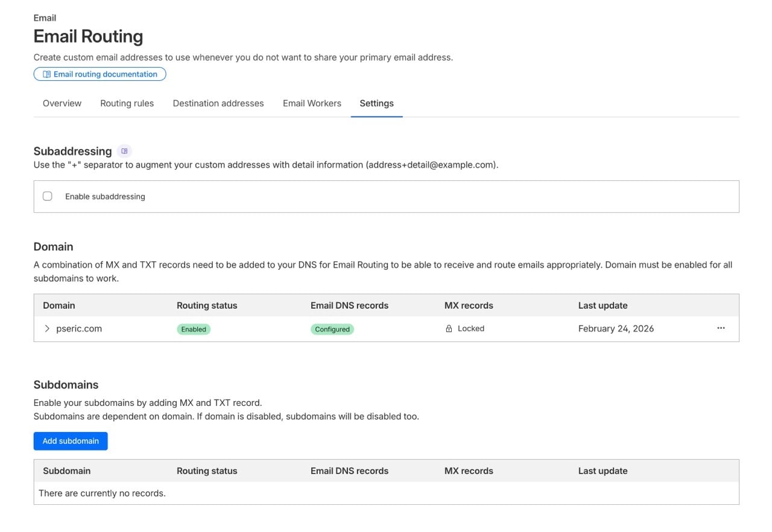Enable the subaddressing checkbox

tap(47, 195)
